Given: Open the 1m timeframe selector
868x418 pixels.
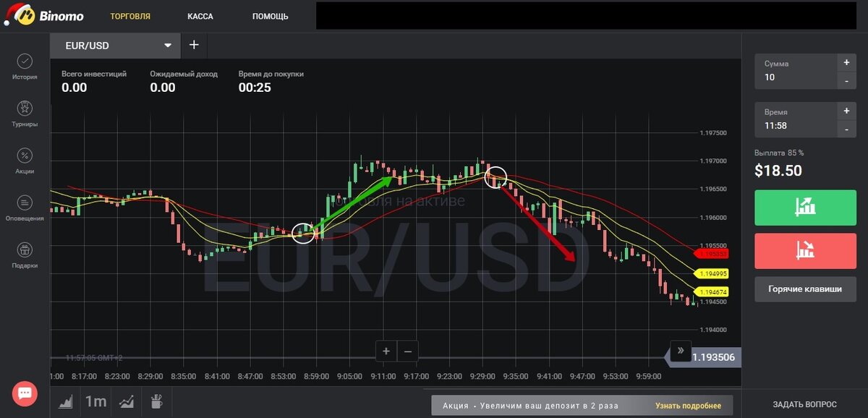Looking at the screenshot, I should click(x=95, y=401).
